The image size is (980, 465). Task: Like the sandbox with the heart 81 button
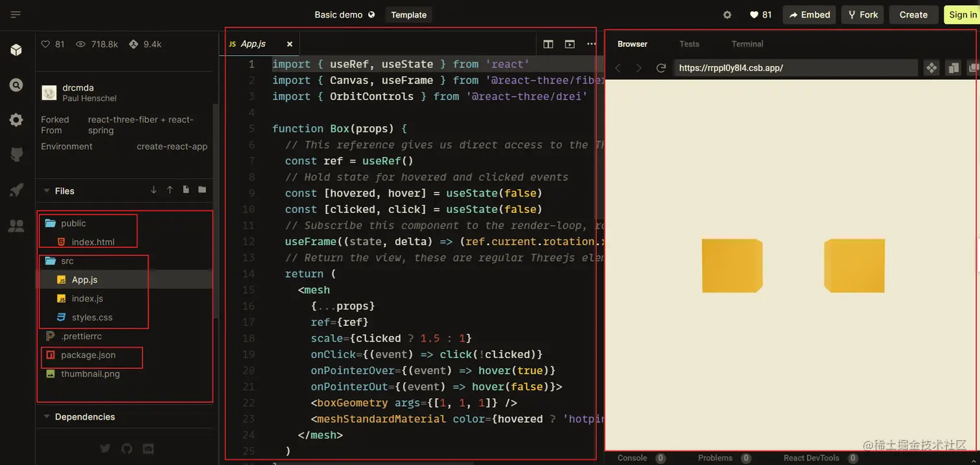tap(760, 15)
